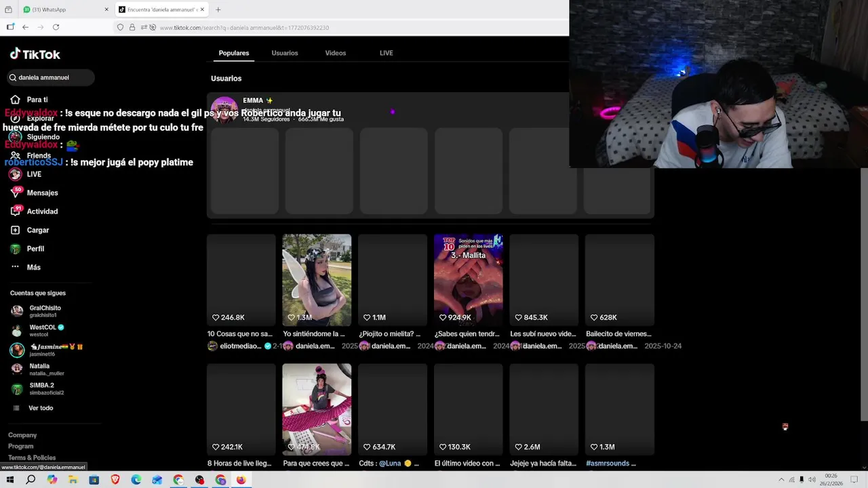This screenshot has width=868, height=488.
Task: Expand followed accounts with Ver todo
Action: pyautogui.click(x=41, y=408)
